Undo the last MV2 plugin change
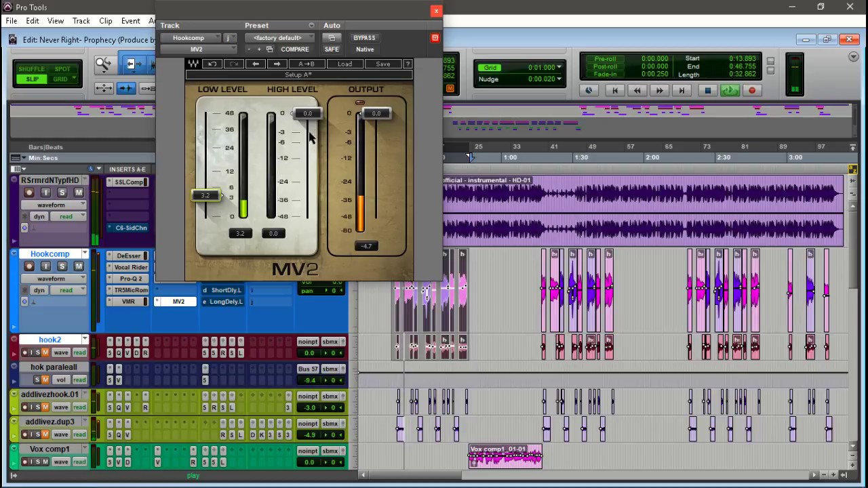Image resolution: width=868 pixels, height=488 pixels. point(212,64)
